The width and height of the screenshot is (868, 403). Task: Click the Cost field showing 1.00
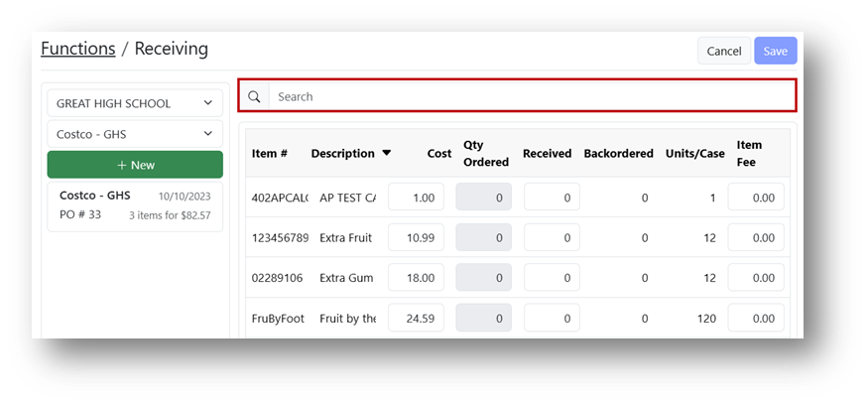[x=416, y=198]
